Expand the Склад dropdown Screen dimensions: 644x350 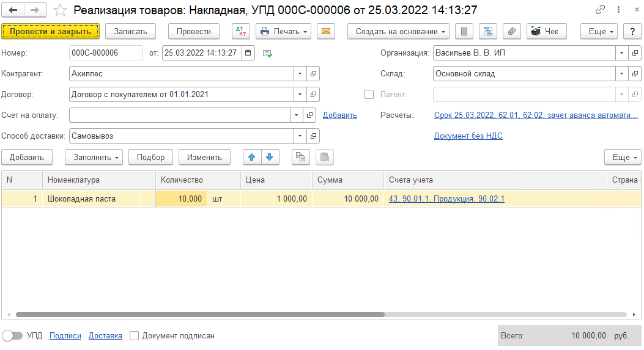pos(622,73)
